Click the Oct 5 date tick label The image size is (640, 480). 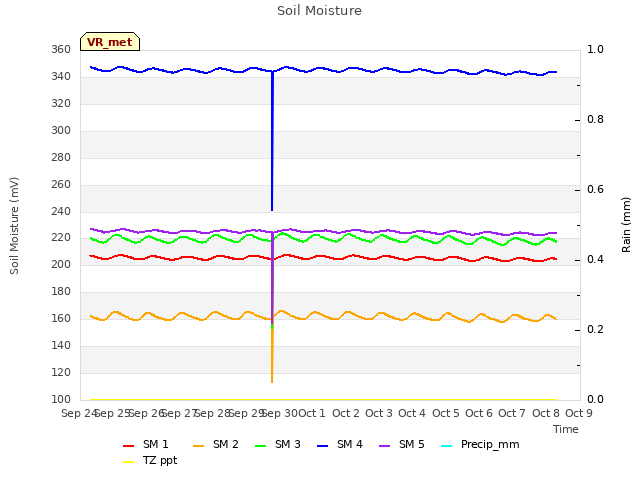pos(446,413)
